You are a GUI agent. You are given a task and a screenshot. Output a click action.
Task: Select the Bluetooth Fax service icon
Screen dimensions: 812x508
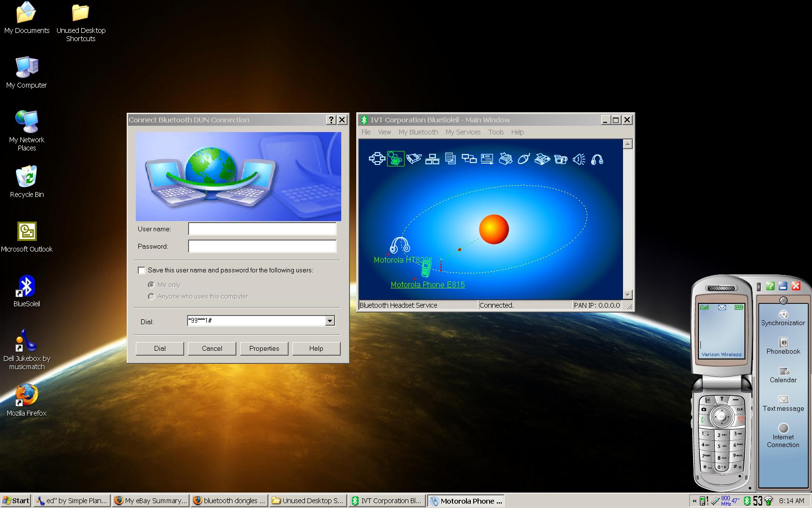[542, 159]
